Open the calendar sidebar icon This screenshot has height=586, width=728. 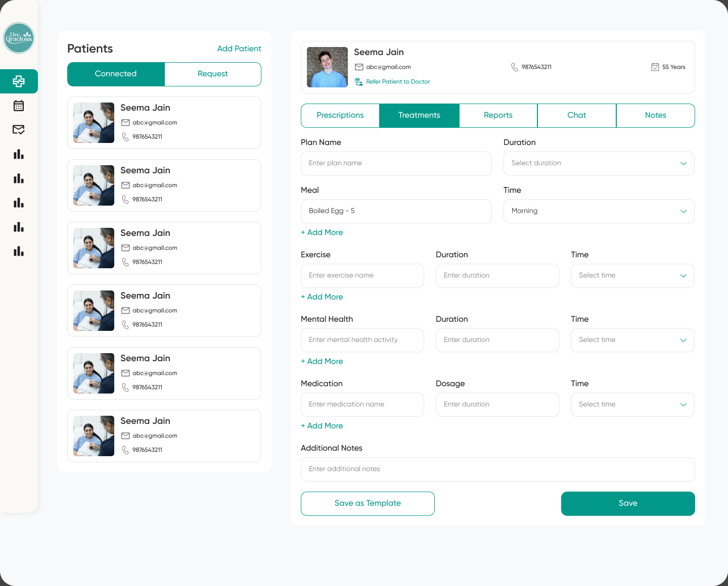19,106
